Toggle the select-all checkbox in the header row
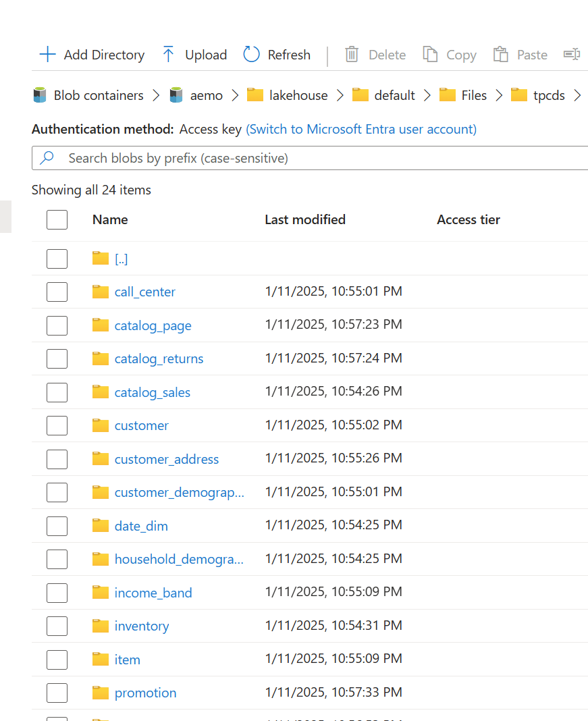This screenshot has width=588, height=721. coord(57,219)
